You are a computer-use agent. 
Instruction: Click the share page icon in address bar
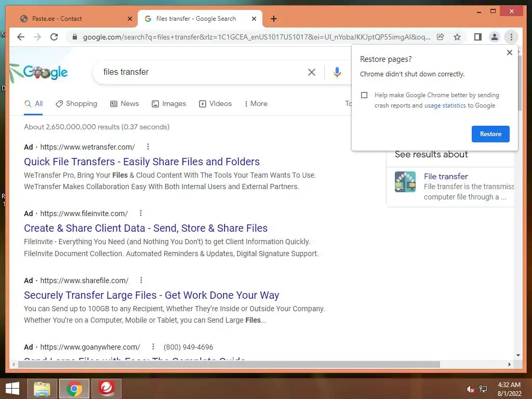pyautogui.click(x=441, y=37)
